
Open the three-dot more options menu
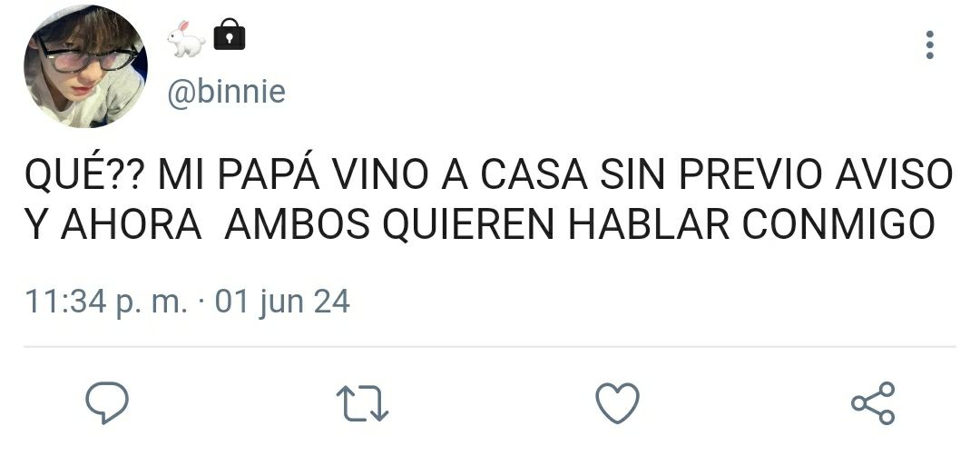click(x=930, y=45)
